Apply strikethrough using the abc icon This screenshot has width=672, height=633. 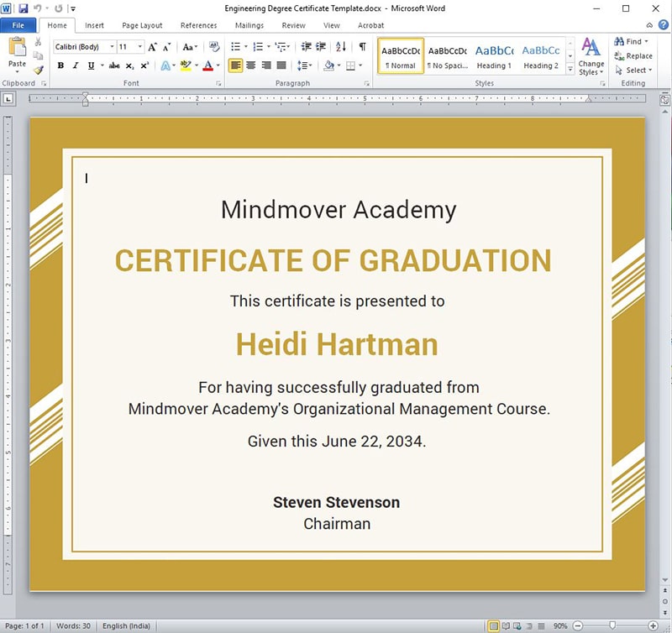114,65
